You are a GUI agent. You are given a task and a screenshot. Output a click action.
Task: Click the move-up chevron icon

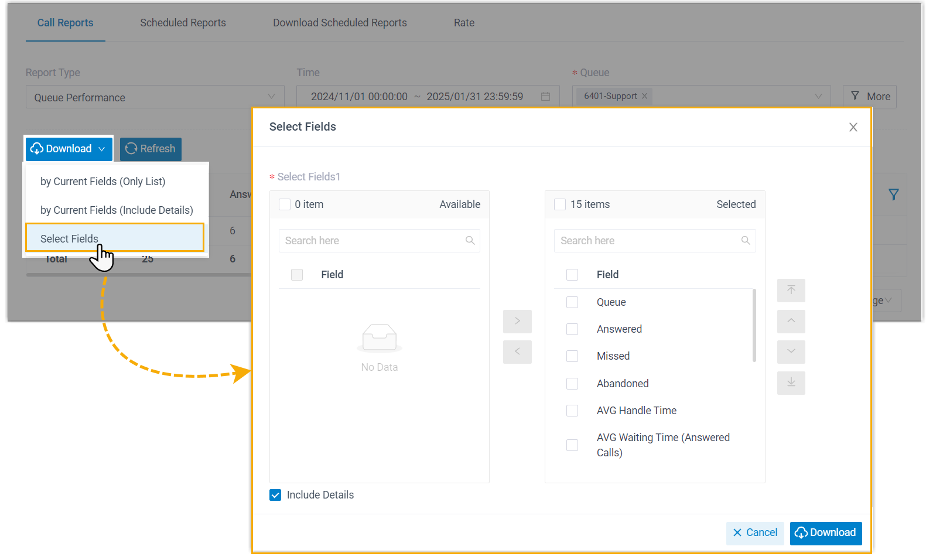click(x=791, y=321)
